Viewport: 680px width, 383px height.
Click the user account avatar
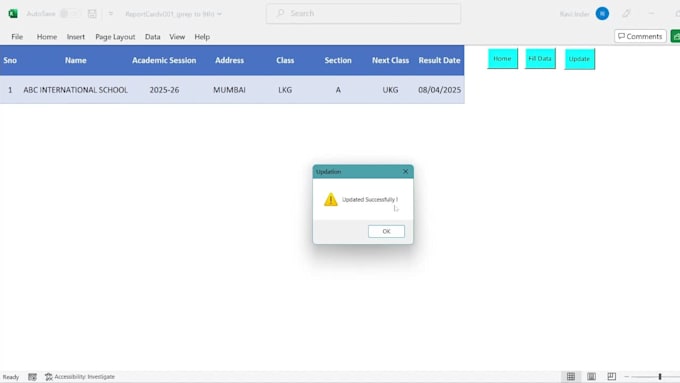coord(602,13)
